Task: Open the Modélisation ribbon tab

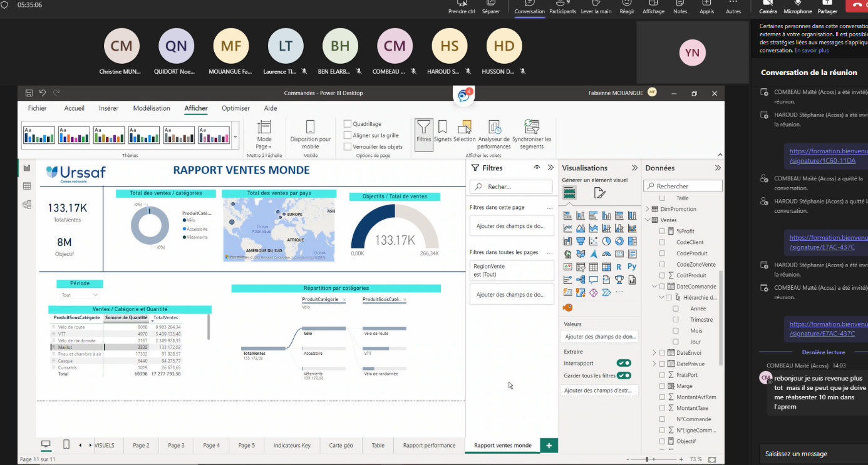Action: [x=151, y=108]
